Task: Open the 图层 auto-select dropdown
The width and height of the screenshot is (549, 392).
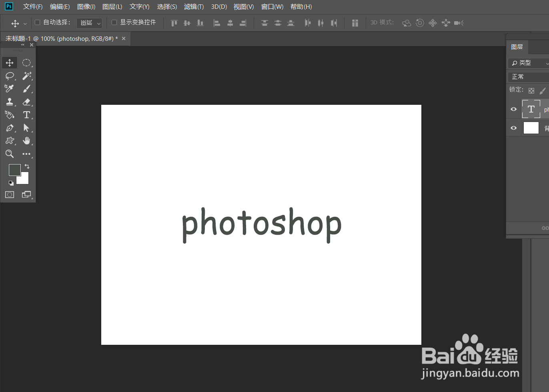Action: (89, 23)
